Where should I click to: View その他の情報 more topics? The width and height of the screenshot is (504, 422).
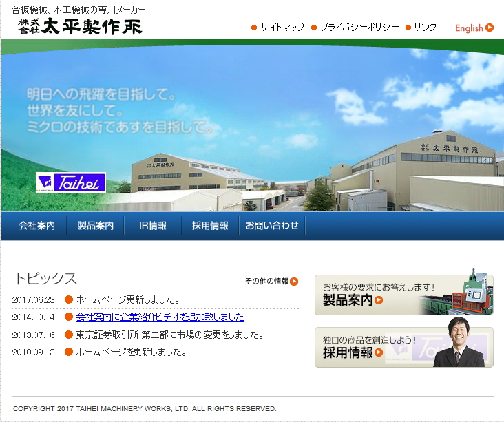click(x=266, y=282)
